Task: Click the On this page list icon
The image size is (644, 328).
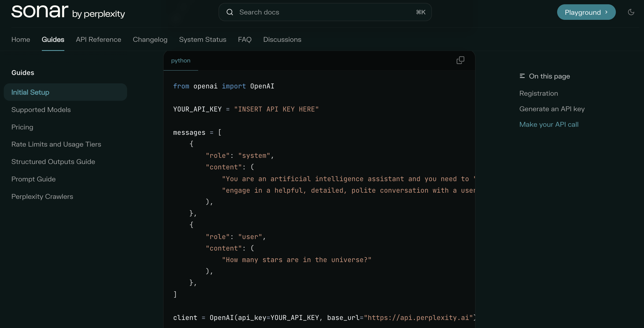Action: pos(522,76)
